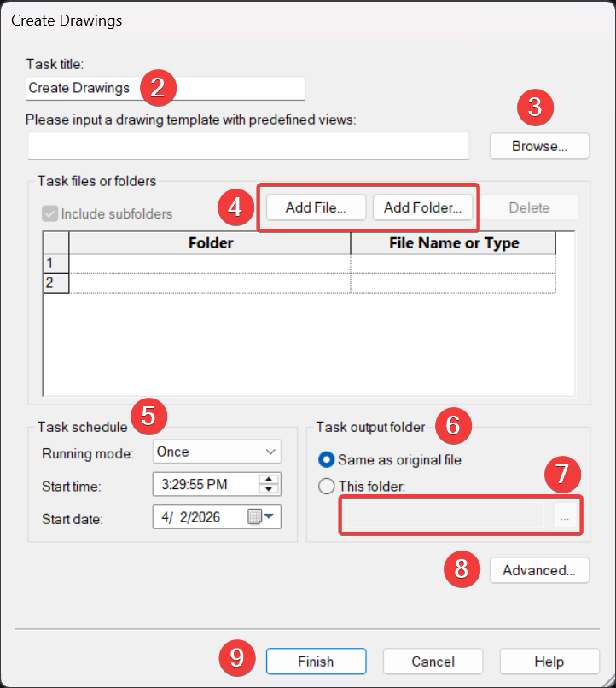Select row 1 header in table

coord(56,263)
